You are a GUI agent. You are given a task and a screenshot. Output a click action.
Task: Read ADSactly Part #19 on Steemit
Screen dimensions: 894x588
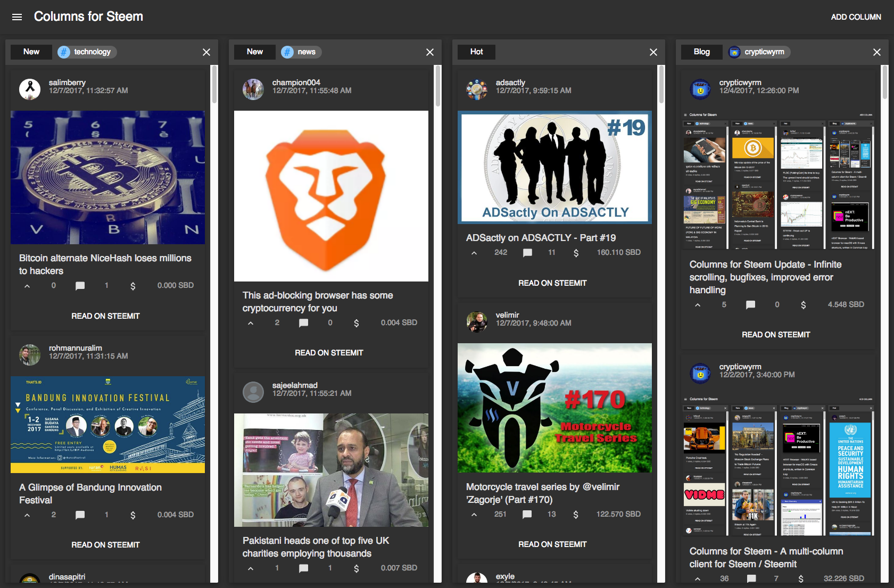[553, 283]
